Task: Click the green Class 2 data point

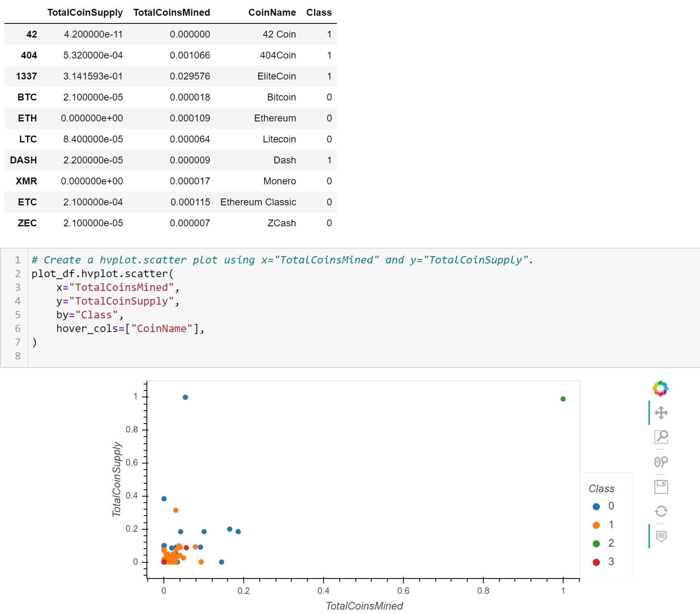Action: click(x=563, y=399)
